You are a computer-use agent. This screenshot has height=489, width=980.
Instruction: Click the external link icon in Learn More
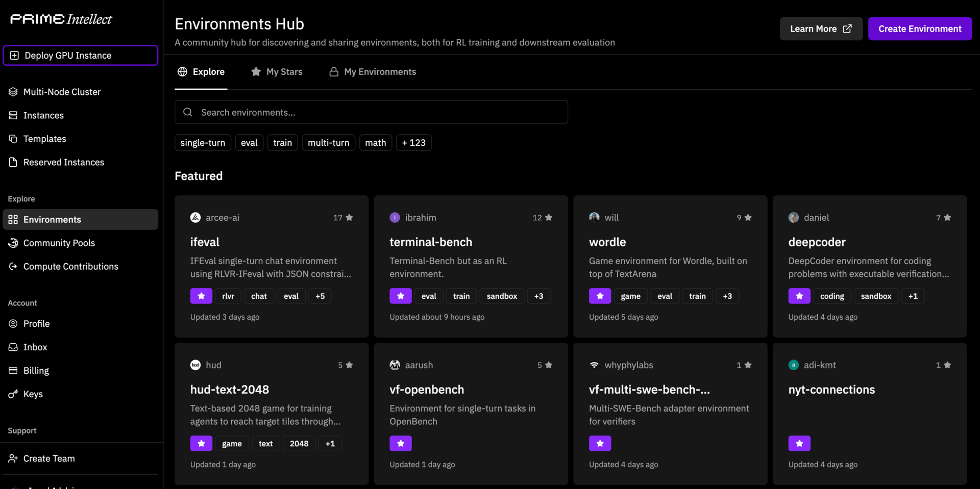pos(847,29)
